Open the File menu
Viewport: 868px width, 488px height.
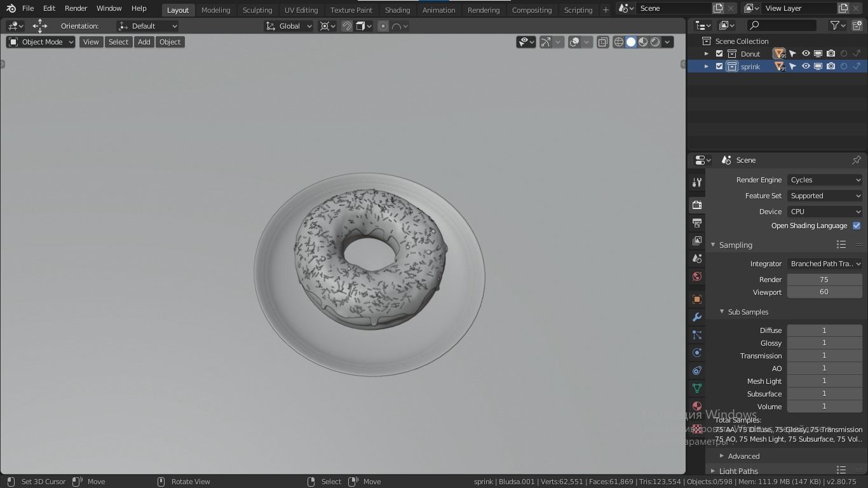click(x=28, y=8)
